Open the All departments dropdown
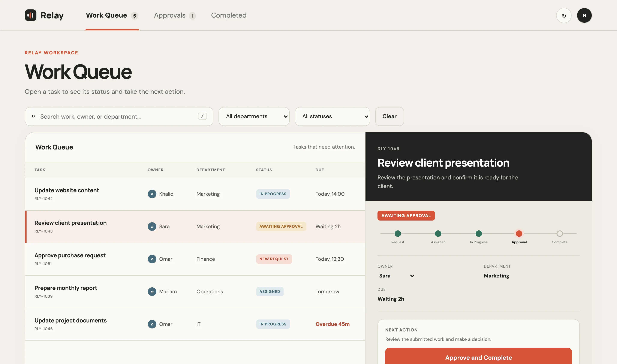Screen dimensions: 617x364 [x=254, y=116]
